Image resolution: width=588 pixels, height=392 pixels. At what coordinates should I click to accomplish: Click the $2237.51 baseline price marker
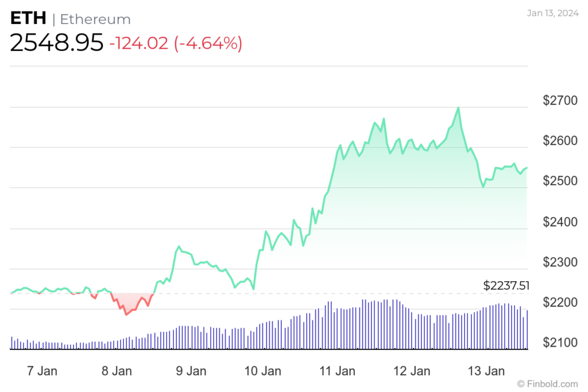click(506, 286)
